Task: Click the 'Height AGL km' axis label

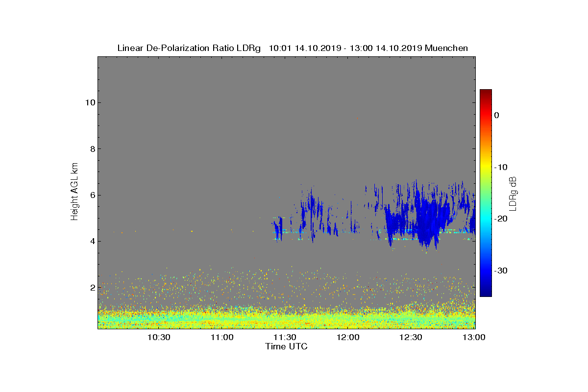Action: tap(74, 192)
